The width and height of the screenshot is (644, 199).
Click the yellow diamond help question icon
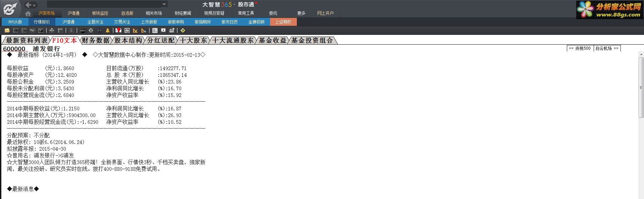click(x=183, y=31)
